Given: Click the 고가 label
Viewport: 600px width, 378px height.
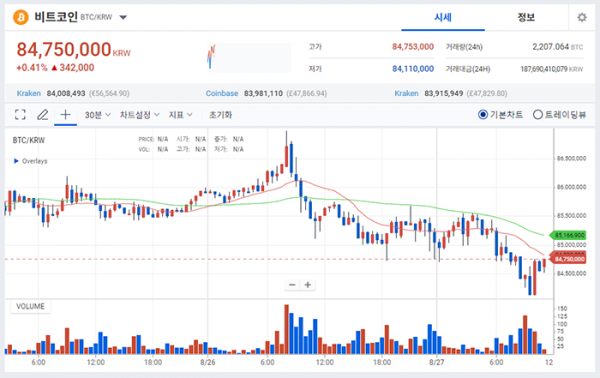Looking at the screenshot, I should click(x=315, y=47).
